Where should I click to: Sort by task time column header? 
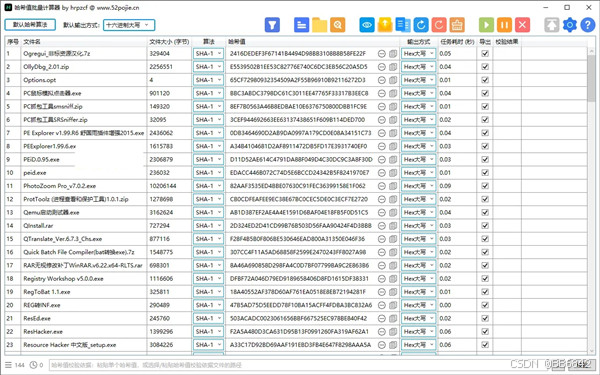(457, 42)
